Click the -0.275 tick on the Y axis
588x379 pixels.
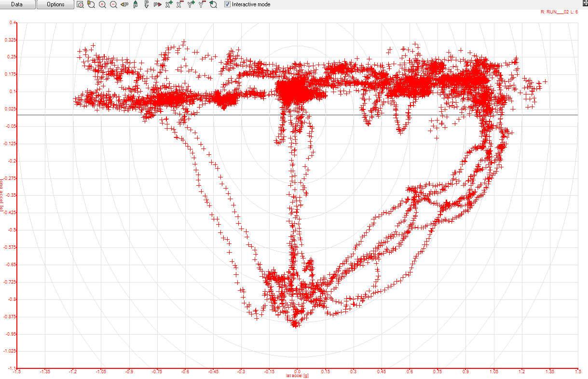[x=11, y=178]
